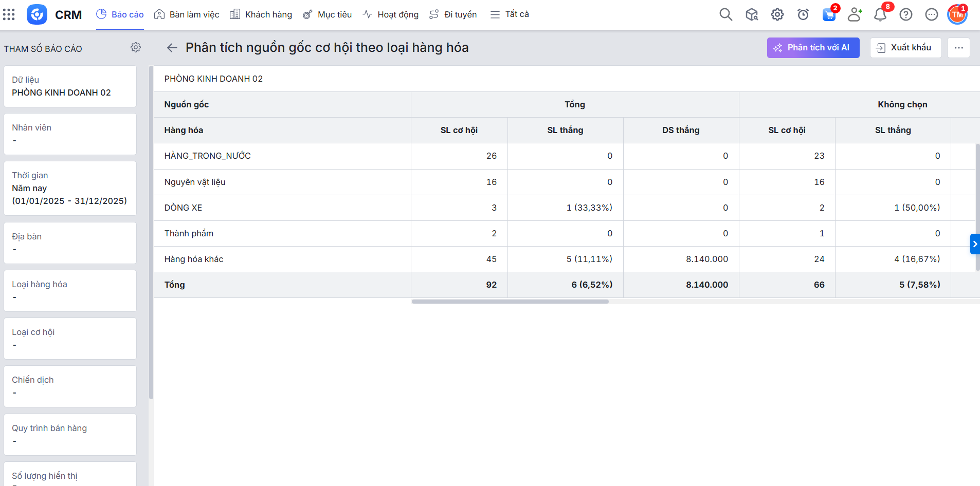
Task: Click the blue right-arrow panel expander
Action: [x=974, y=244]
